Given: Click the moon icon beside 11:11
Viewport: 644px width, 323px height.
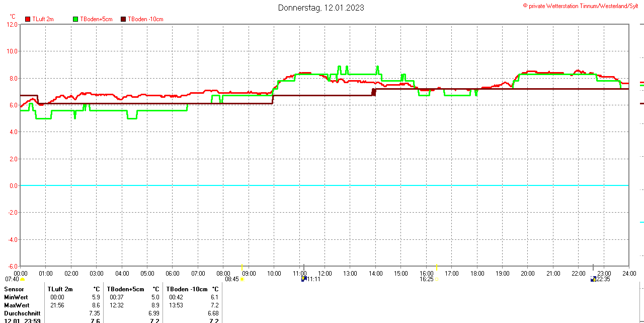Looking at the screenshot, I should [304, 279].
